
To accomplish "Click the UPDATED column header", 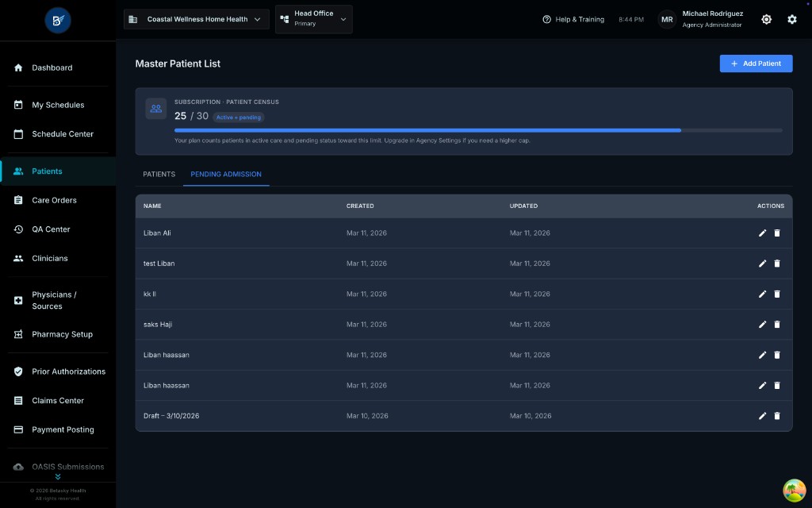I will [x=523, y=206].
